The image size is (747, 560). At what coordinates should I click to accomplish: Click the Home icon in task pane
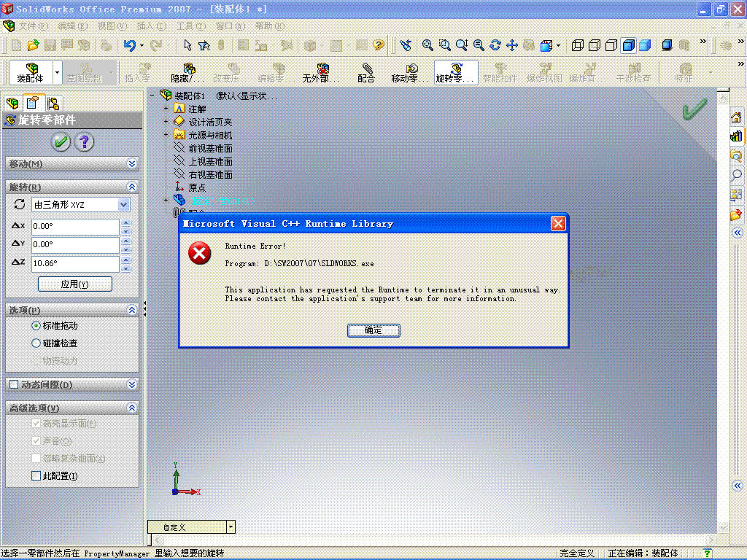tap(736, 117)
